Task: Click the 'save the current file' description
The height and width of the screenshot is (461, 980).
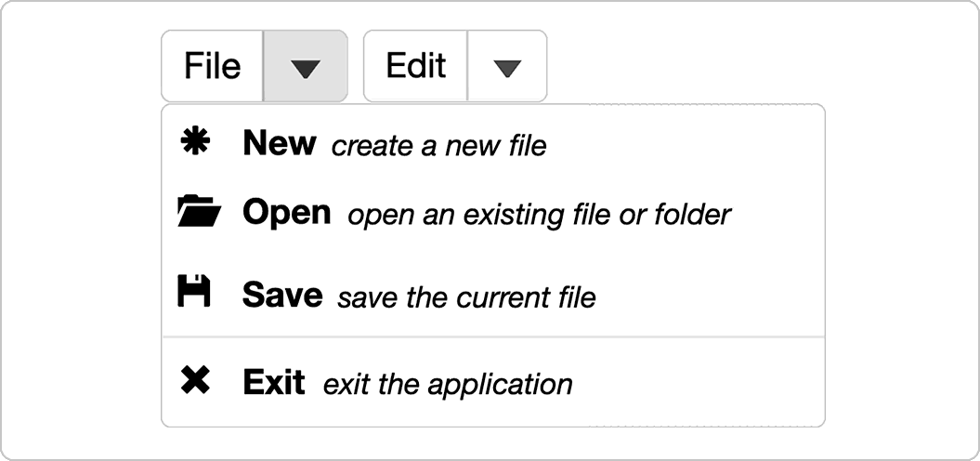Action: (x=466, y=296)
